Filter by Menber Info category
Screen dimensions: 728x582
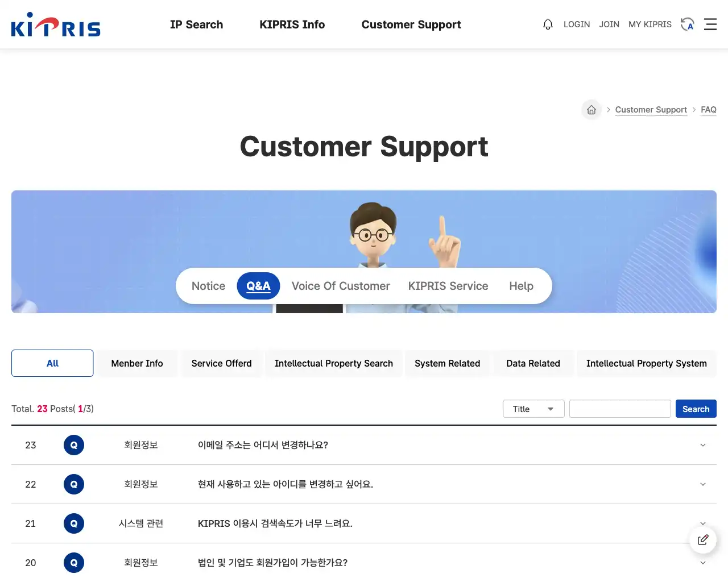coord(137,363)
